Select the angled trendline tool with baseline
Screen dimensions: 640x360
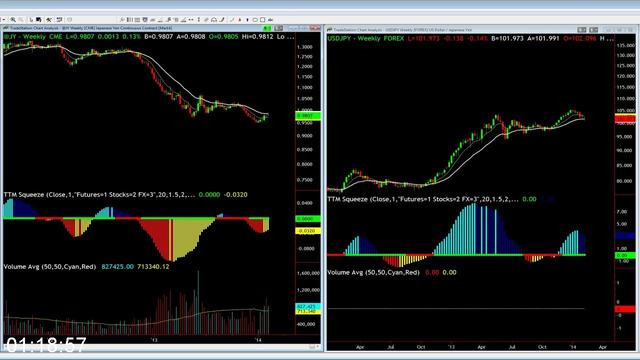(x=184, y=20)
